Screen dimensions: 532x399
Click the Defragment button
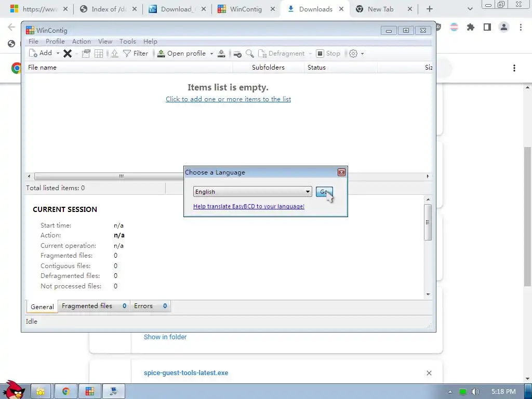pyautogui.click(x=281, y=54)
